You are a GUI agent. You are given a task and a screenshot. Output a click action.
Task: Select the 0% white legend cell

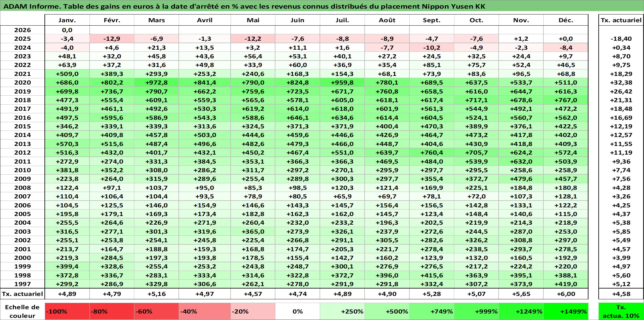point(298,311)
